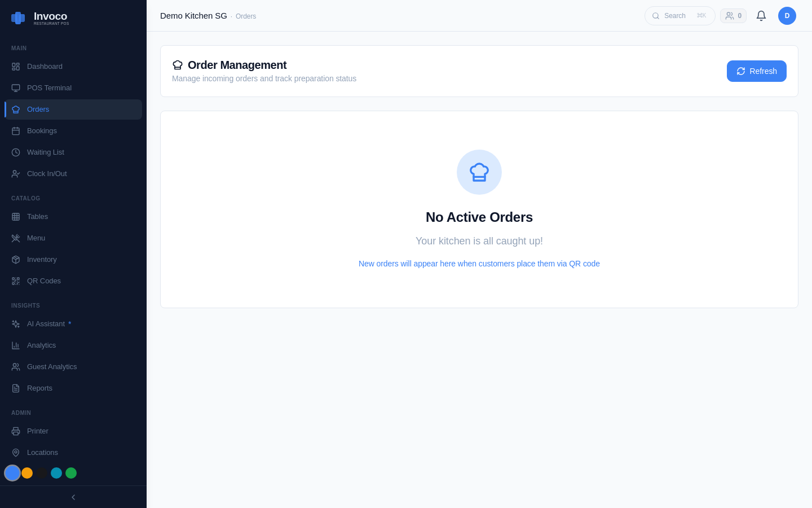This screenshot has width=812, height=508.
Task: Open the chef hat Orders icon in header
Action: [x=178, y=64]
